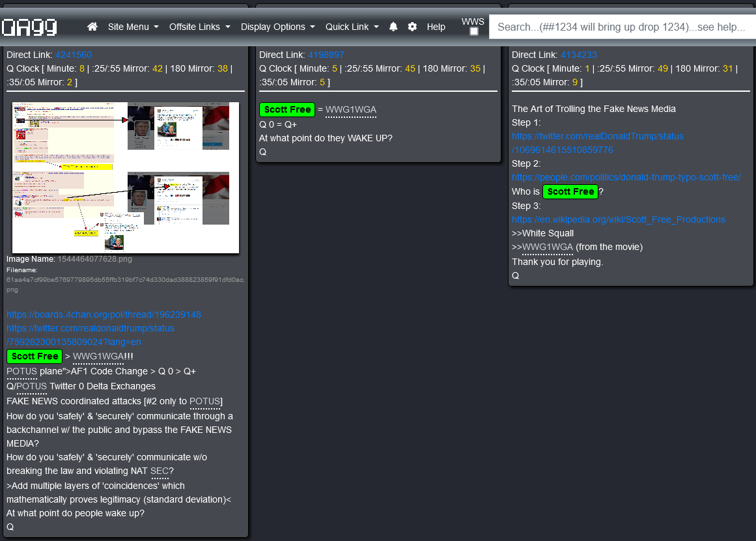Viewport: 756px width, 541px height.
Task: Enlarge the drop image thumbnail 1544464077628.png
Action: 126,178
